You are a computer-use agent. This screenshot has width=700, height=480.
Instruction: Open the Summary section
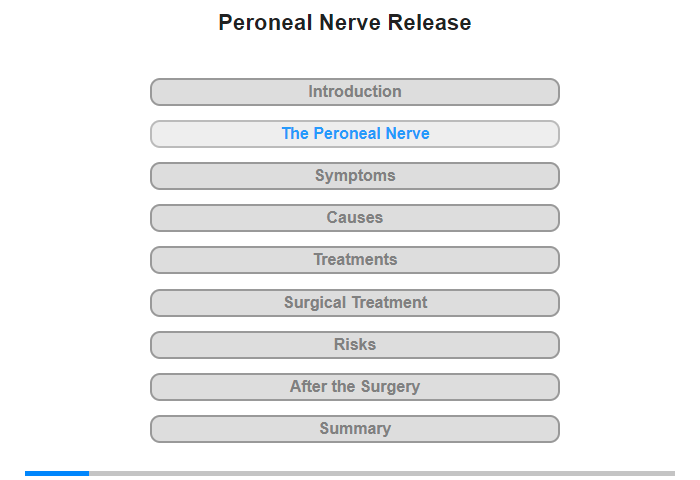point(354,429)
